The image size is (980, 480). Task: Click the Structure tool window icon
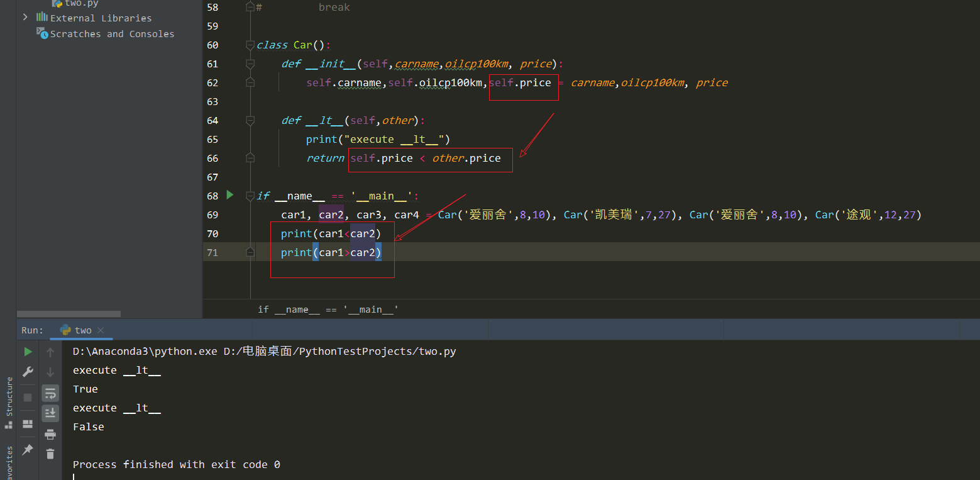pyautogui.click(x=9, y=425)
